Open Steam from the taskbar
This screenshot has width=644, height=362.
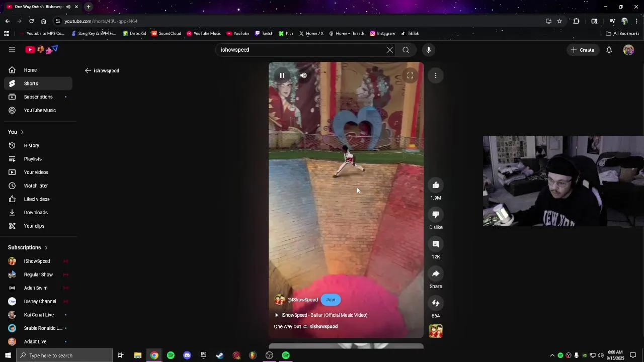click(220, 355)
